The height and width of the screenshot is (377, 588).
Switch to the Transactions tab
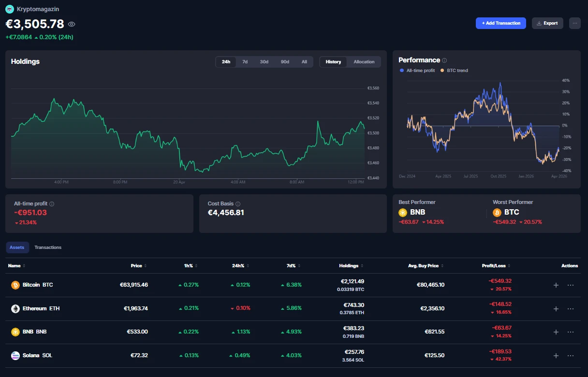tap(48, 247)
